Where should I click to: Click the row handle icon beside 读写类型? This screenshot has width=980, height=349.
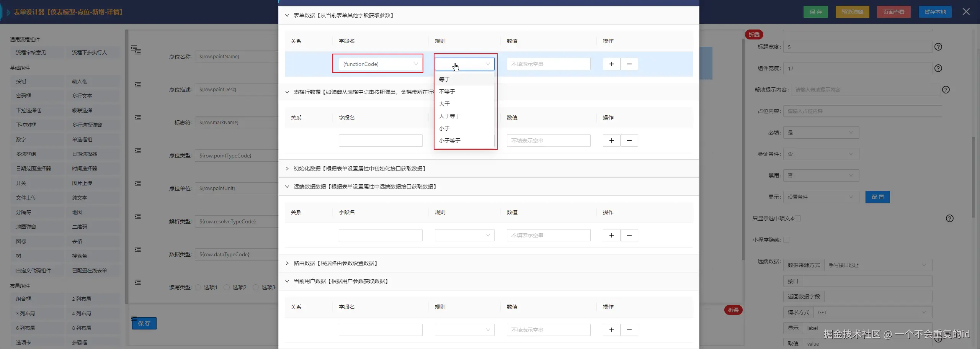(x=138, y=282)
